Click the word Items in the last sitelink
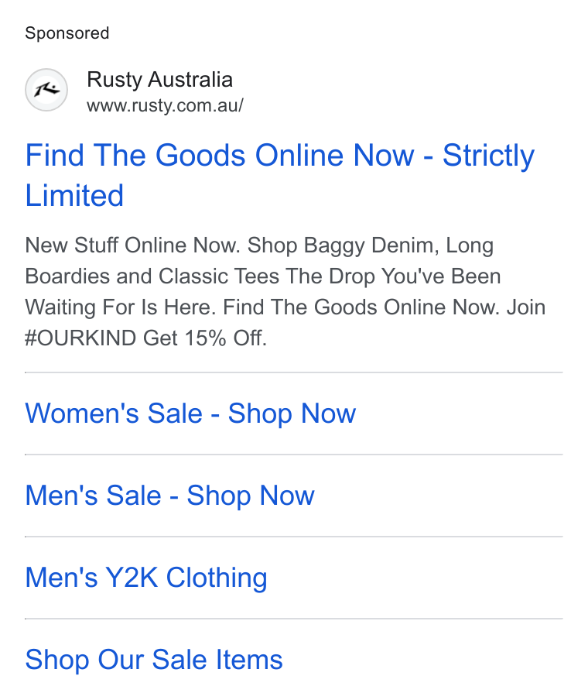The height and width of the screenshot is (700, 588). pos(249,660)
